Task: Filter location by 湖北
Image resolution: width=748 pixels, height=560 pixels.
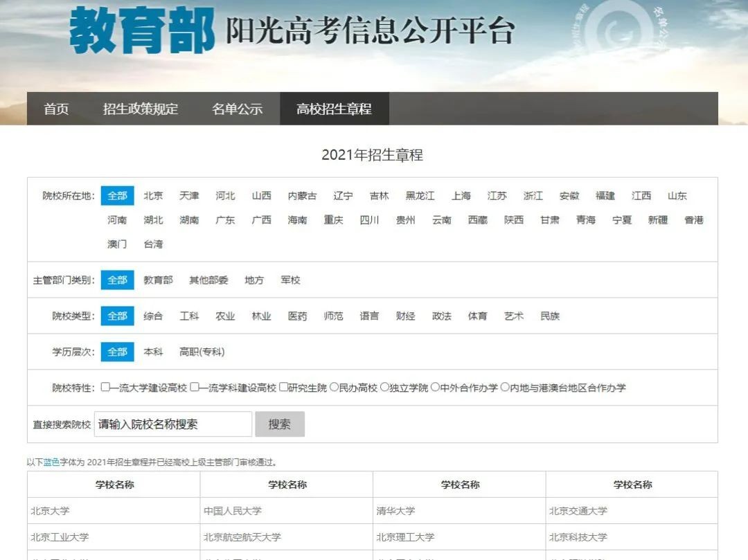Action: (x=153, y=220)
